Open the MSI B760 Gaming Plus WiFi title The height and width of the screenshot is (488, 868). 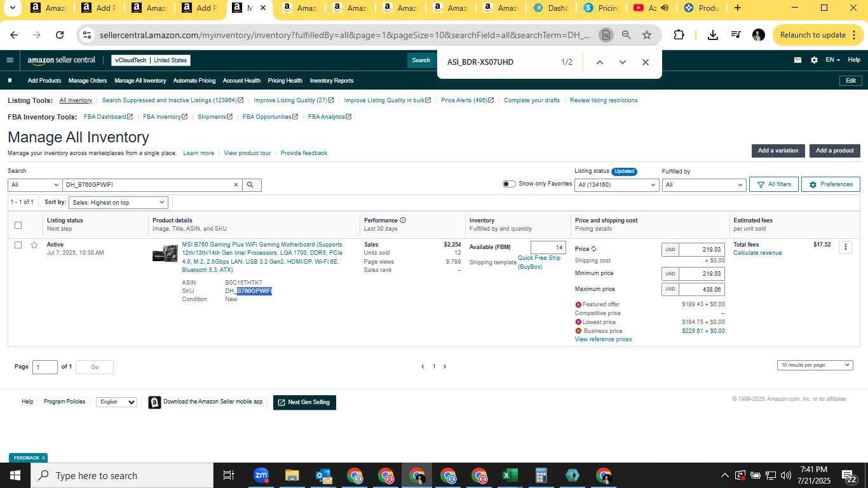[x=262, y=257]
